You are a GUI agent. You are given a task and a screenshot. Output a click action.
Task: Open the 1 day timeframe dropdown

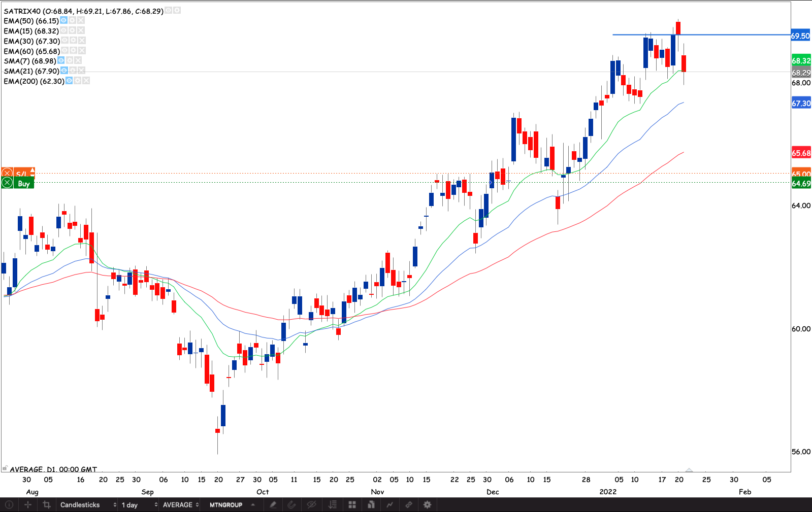(x=139, y=504)
